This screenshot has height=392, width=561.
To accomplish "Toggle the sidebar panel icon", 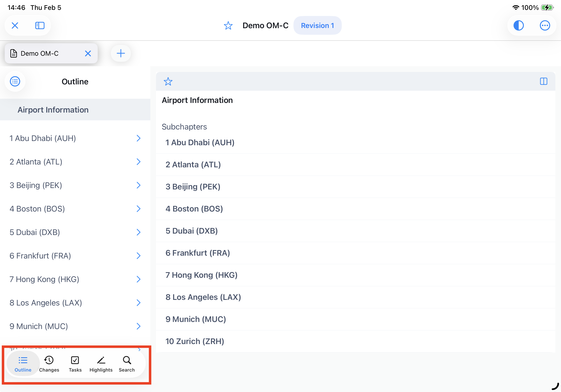I will (x=39, y=25).
